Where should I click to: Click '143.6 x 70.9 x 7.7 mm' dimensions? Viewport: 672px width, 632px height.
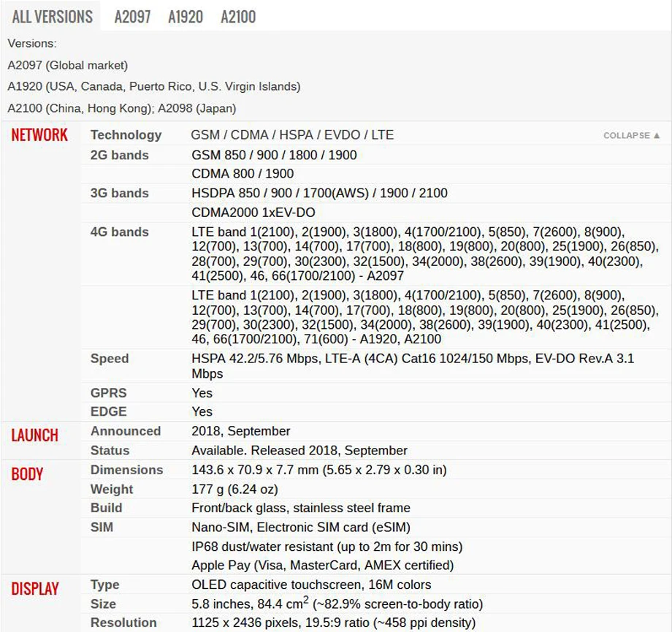coord(319,470)
